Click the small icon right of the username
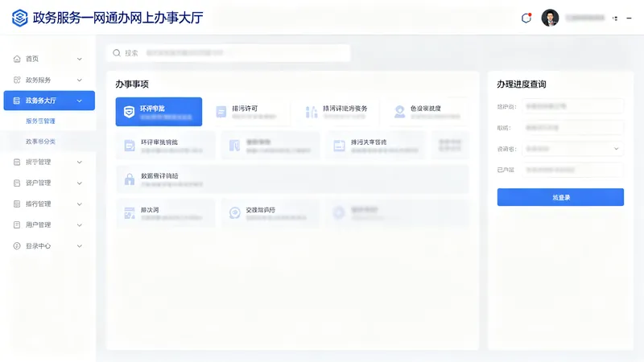This screenshot has height=362, width=644. [x=615, y=18]
